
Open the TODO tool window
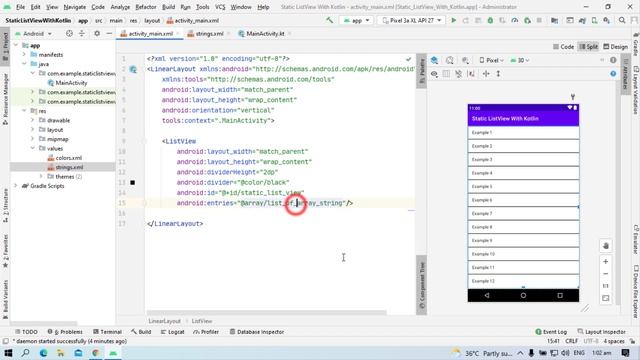point(26,332)
